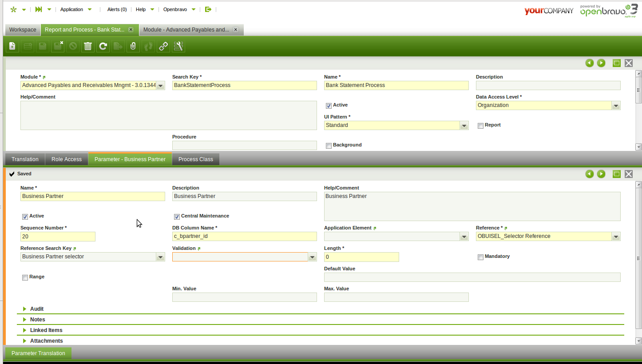
Task: Open the Parameter Translation tab button
Action: pos(38,353)
